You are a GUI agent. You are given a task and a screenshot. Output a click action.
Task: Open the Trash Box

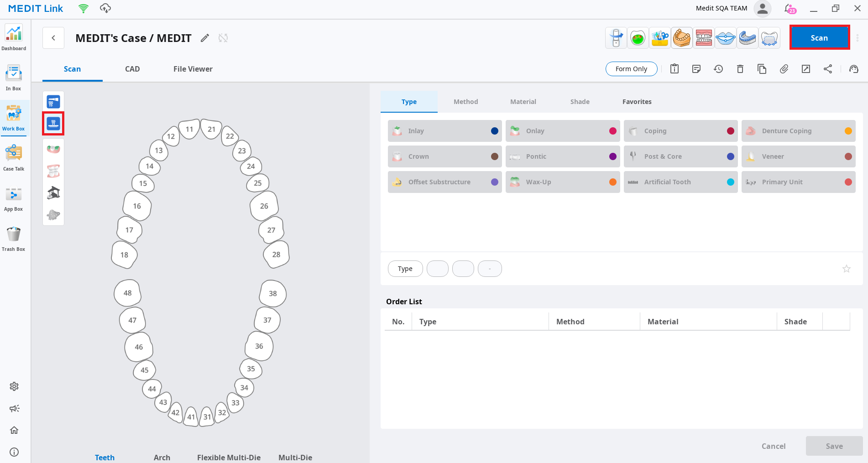(x=14, y=238)
